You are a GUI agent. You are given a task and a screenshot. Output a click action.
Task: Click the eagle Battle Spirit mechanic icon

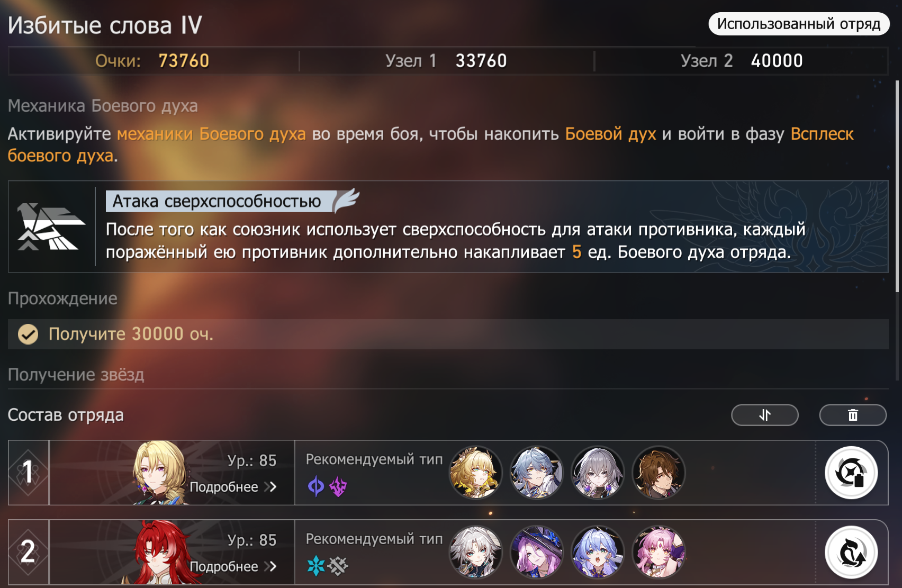click(x=50, y=227)
